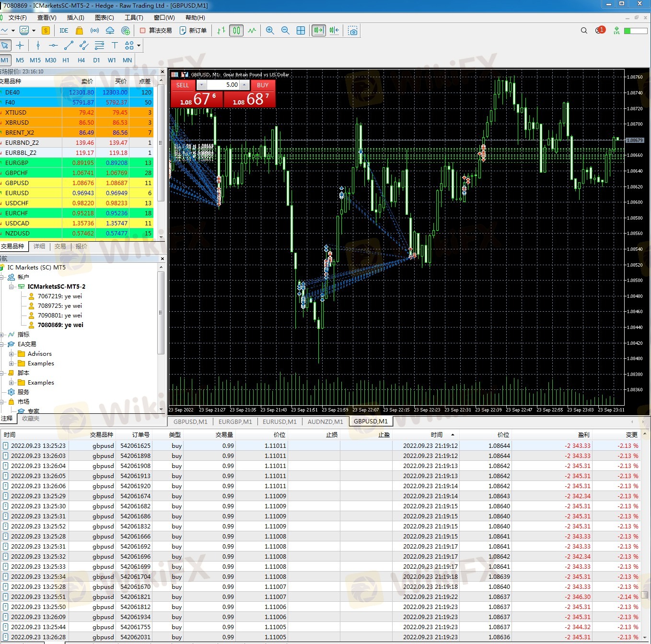
Task: Open the chart templates icon
Action: [24, 30]
